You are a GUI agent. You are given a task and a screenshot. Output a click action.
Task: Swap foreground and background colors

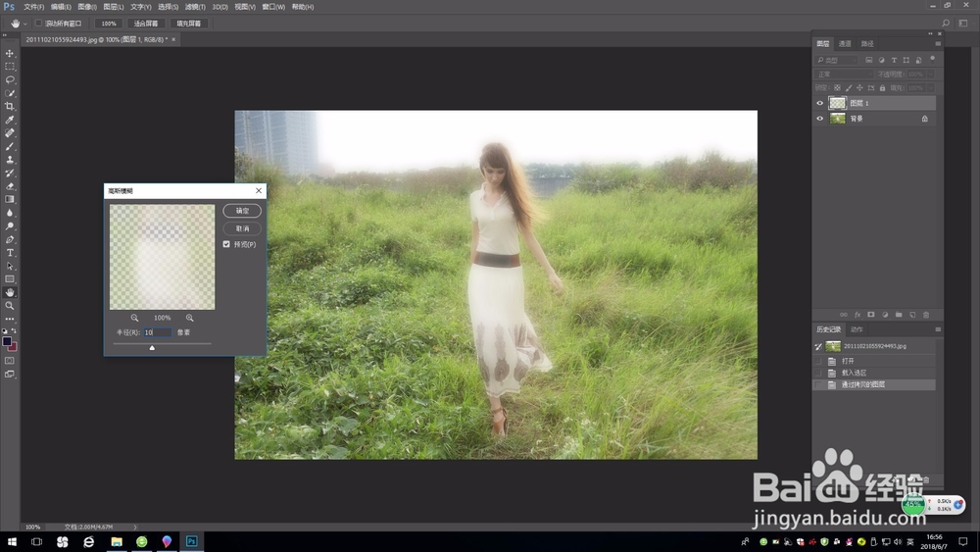15,331
